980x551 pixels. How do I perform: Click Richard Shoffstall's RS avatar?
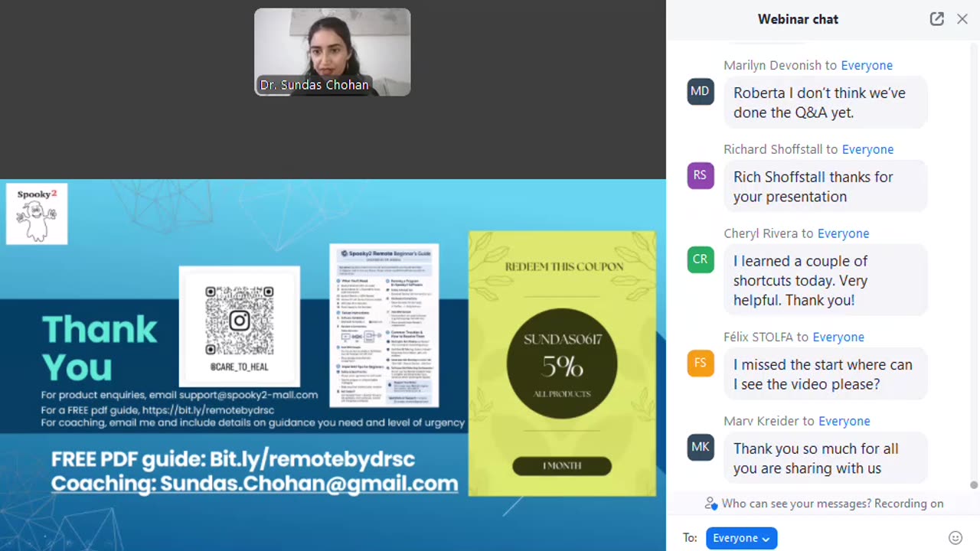click(701, 175)
